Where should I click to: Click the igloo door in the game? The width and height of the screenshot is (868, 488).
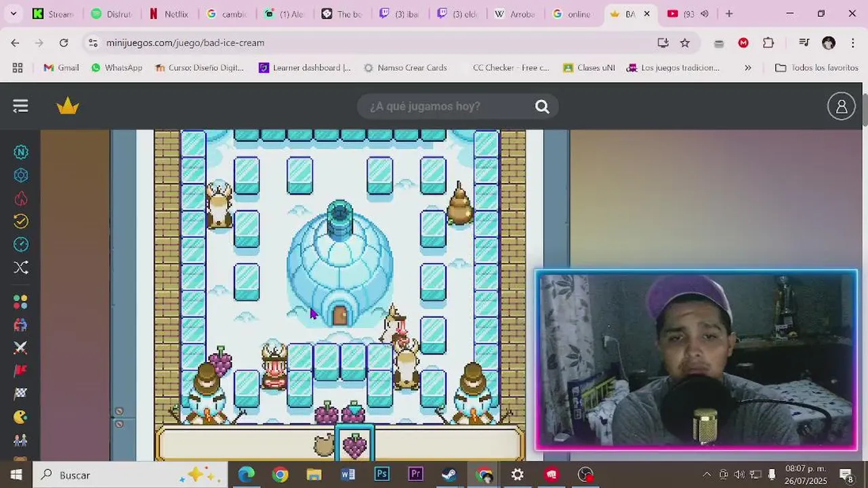click(340, 315)
